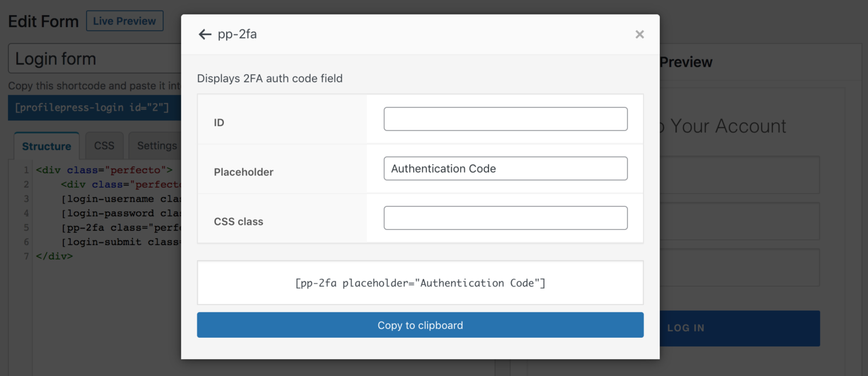
Task: Click the login-submit code line
Action: (121, 242)
